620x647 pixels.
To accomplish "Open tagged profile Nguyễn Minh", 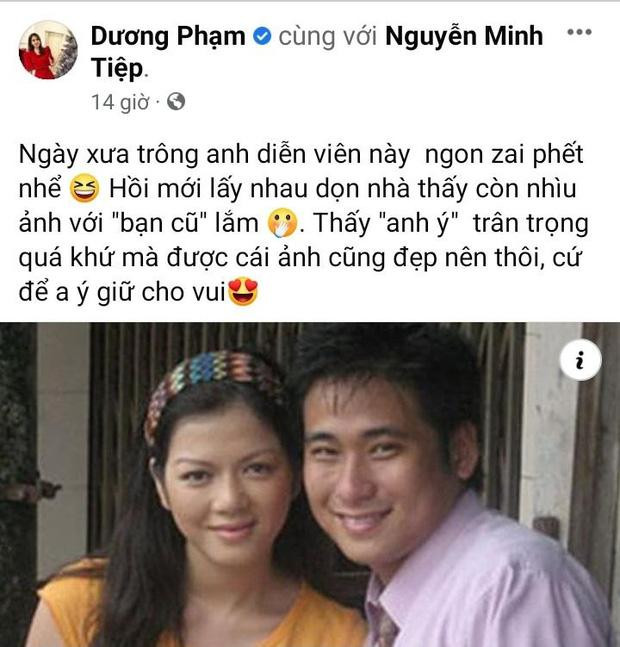I will point(464,36).
